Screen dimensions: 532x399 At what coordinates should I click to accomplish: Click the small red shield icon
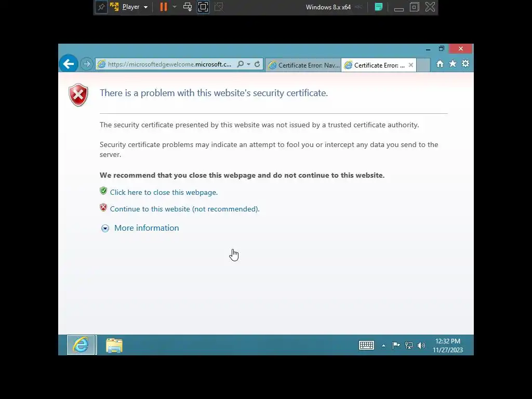(x=103, y=207)
